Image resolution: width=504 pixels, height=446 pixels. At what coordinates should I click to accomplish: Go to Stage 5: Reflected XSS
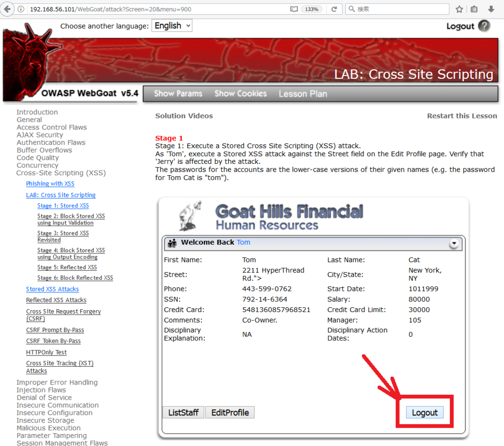click(67, 267)
